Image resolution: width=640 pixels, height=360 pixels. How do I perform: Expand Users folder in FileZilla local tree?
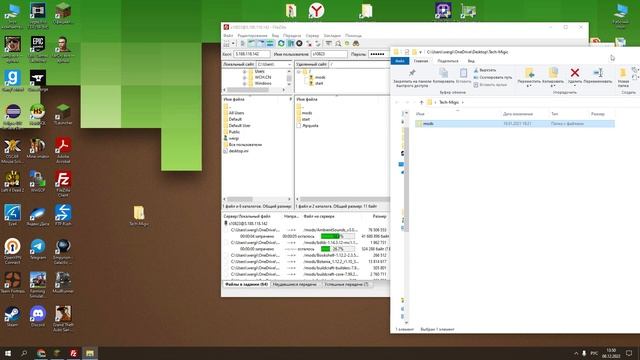pos(244,71)
